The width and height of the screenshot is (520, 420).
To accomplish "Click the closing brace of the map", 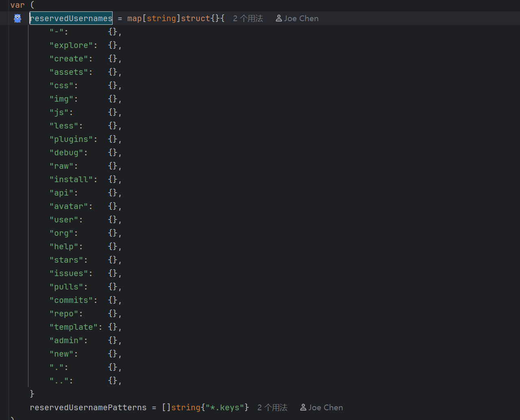I will [32, 394].
